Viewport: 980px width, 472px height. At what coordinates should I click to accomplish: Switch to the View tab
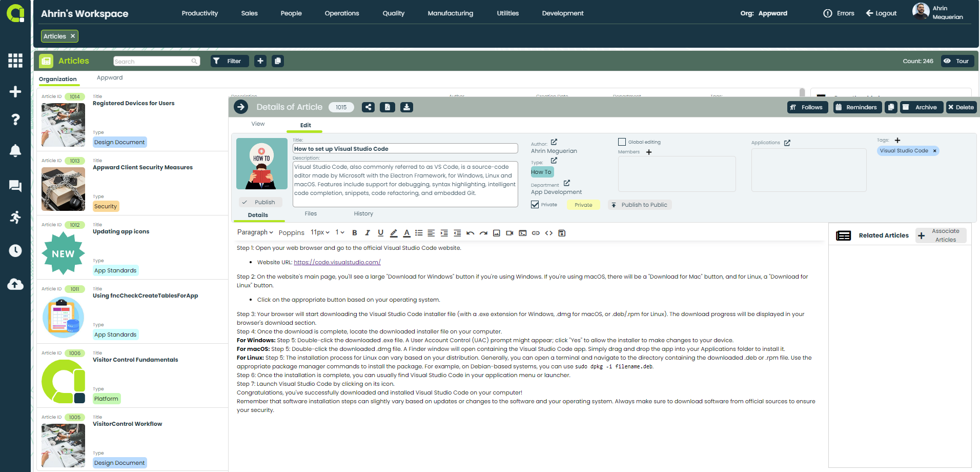(258, 124)
